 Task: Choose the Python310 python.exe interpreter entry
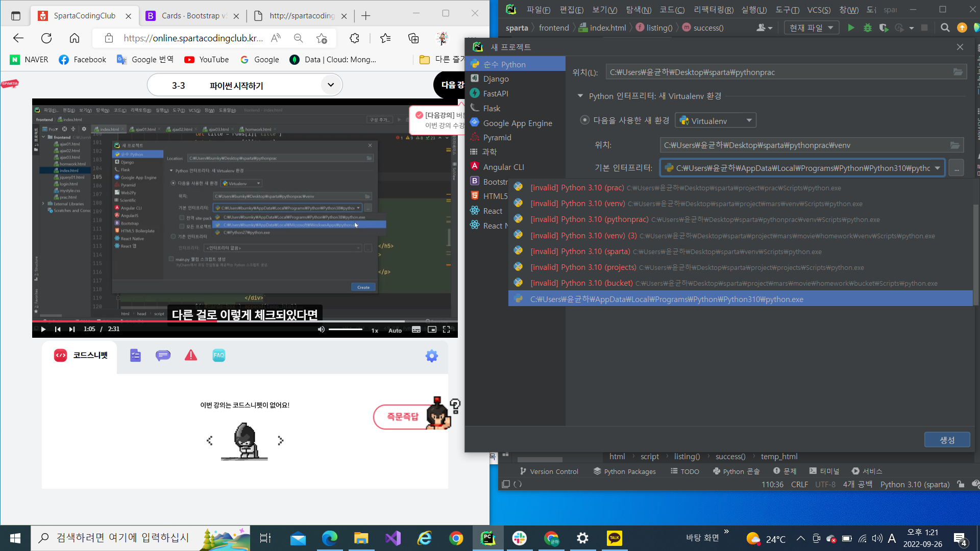pos(741,299)
